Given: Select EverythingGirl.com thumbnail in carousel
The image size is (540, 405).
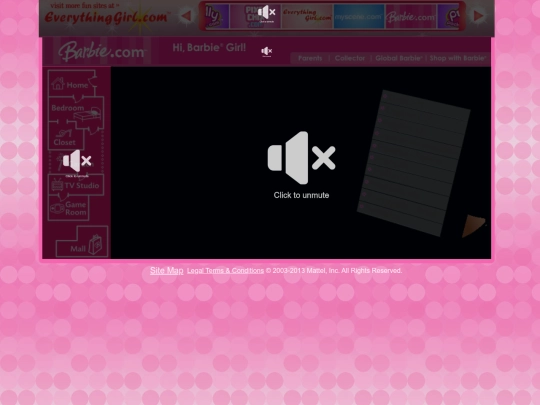Looking at the screenshot, I should coord(307,16).
